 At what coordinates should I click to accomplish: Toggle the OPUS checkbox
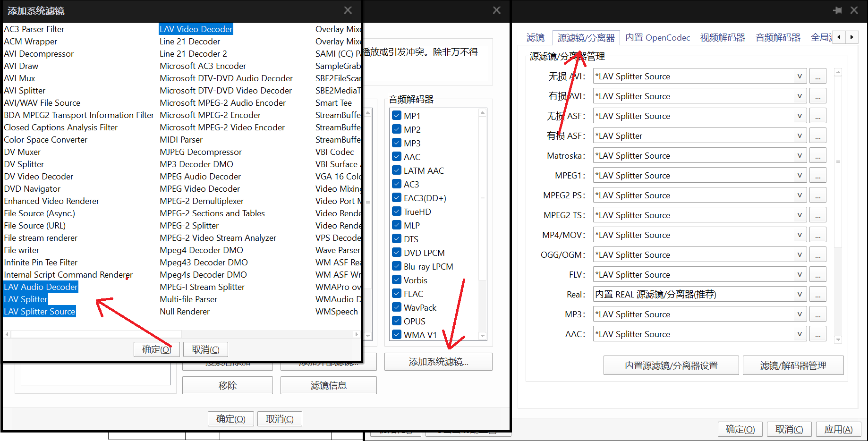click(x=397, y=321)
